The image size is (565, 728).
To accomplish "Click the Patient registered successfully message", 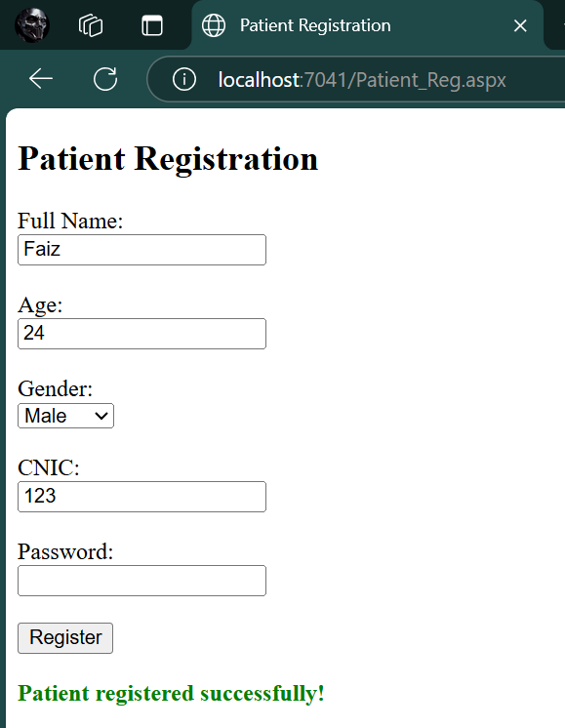I will [x=171, y=694].
